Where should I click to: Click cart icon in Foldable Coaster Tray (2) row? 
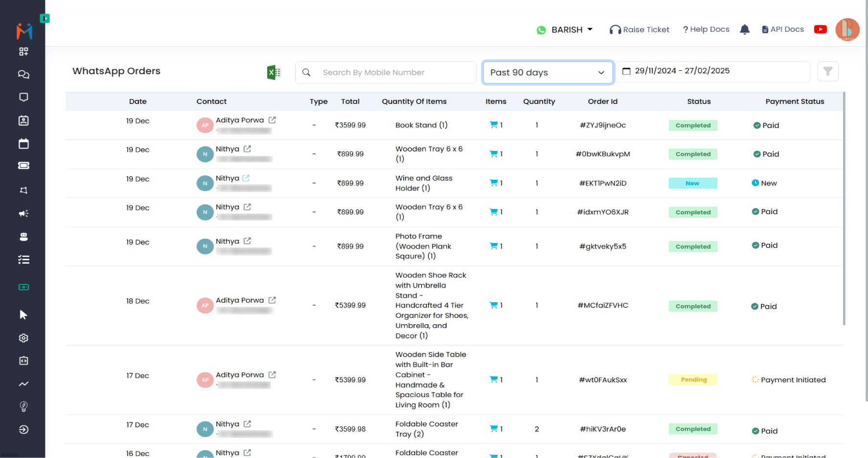[x=494, y=429]
